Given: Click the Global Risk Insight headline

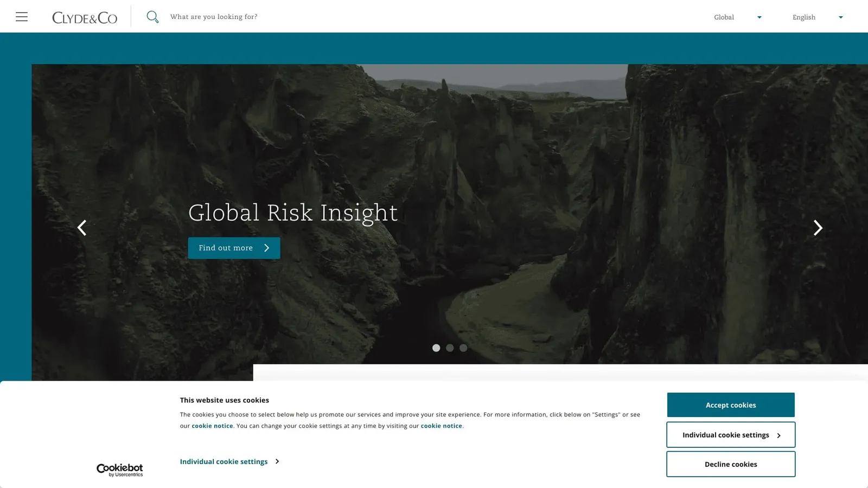Looking at the screenshot, I should [x=293, y=213].
